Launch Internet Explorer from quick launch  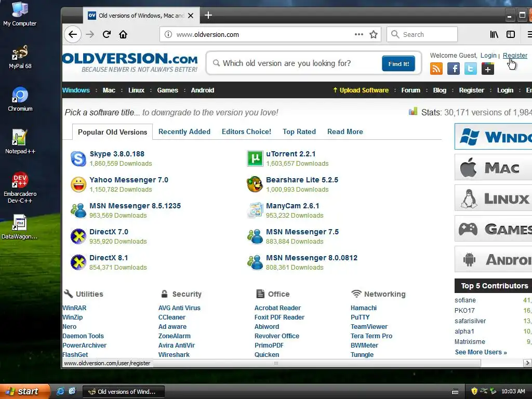tap(60, 391)
